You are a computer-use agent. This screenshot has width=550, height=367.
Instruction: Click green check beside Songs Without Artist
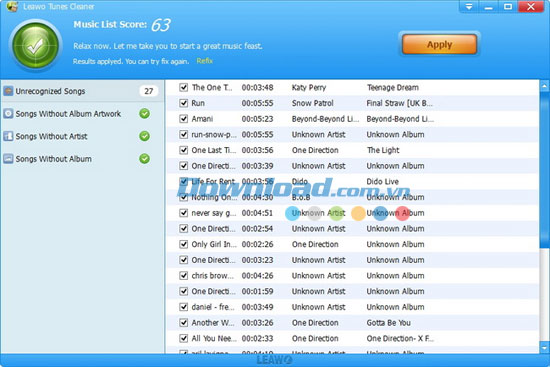point(145,136)
